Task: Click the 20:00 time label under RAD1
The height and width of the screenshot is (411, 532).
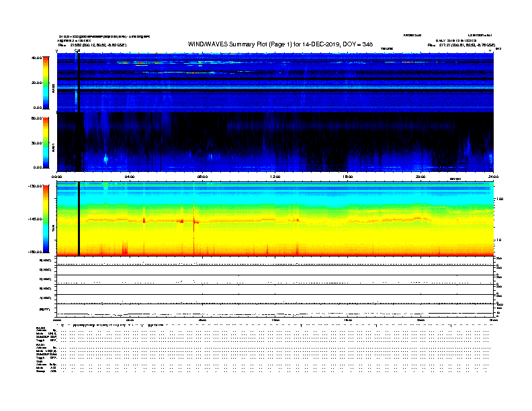Action: click(x=420, y=177)
